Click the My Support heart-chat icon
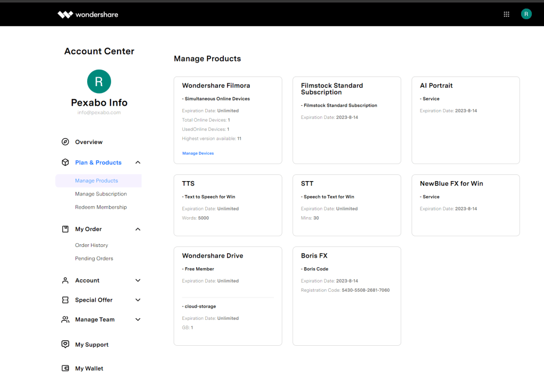 (65, 344)
